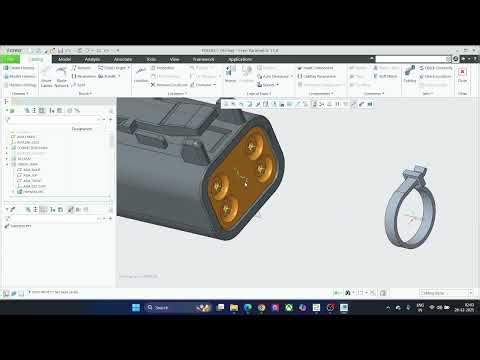The image size is (480, 360).
Task: Open Microsoft Edge from taskbar
Action: (x=248, y=308)
